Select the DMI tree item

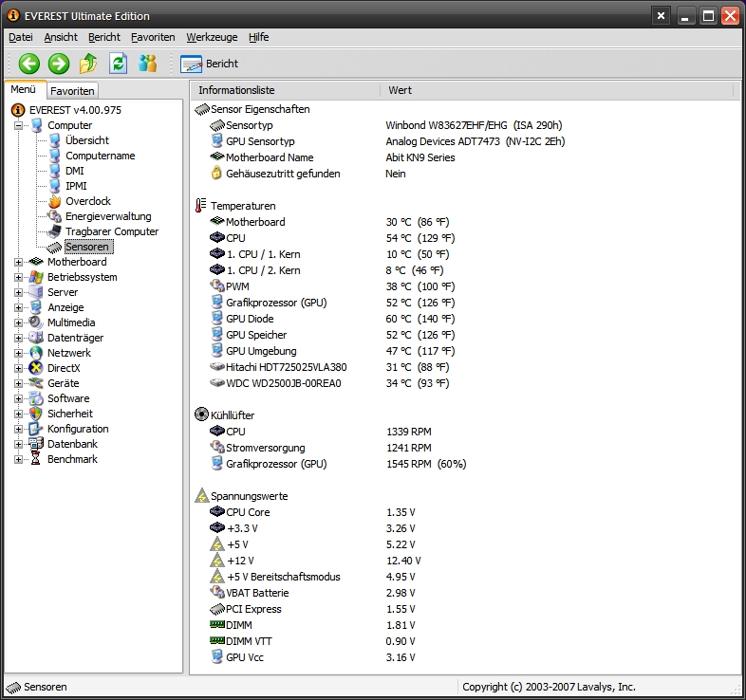point(75,171)
